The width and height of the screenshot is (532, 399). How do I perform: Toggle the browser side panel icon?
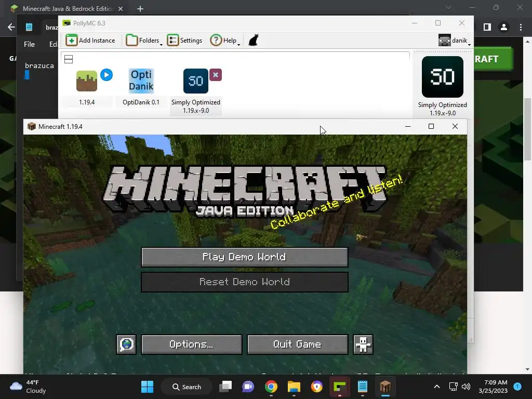487,27
